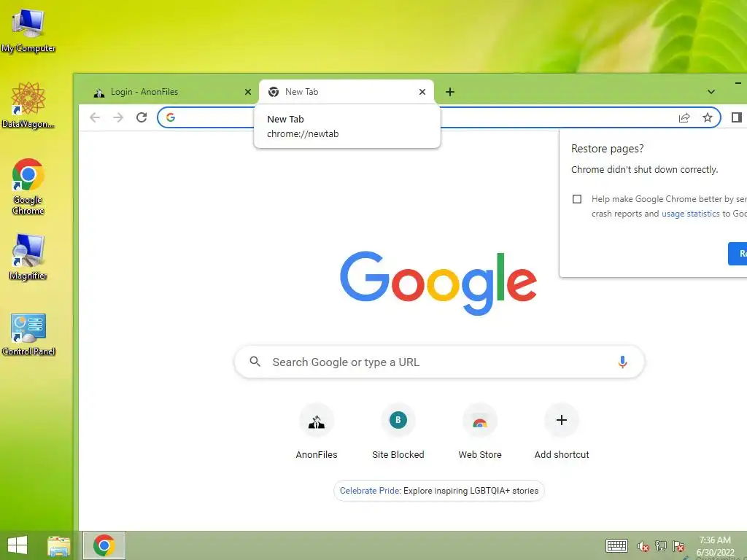Open File Explorer from taskbar
This screenshot has width=747, height=560.
pos(59,545)
